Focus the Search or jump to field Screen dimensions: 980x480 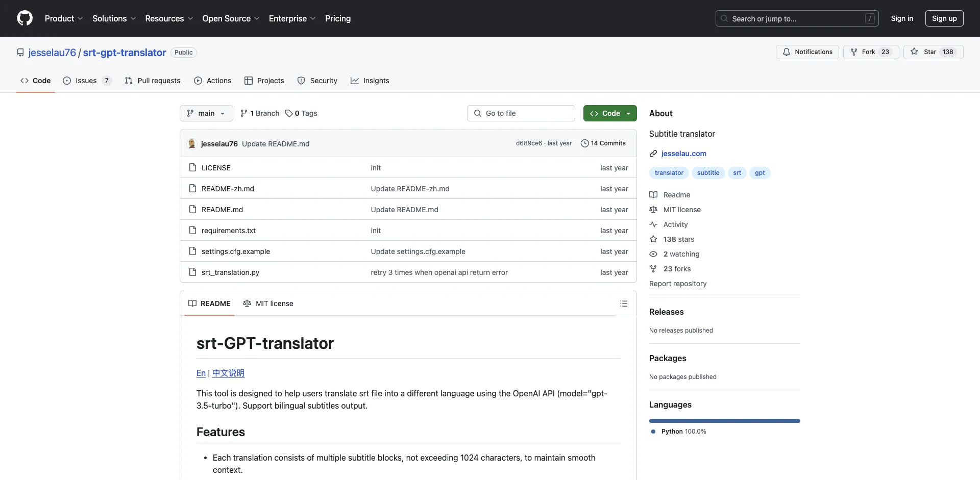797,18
